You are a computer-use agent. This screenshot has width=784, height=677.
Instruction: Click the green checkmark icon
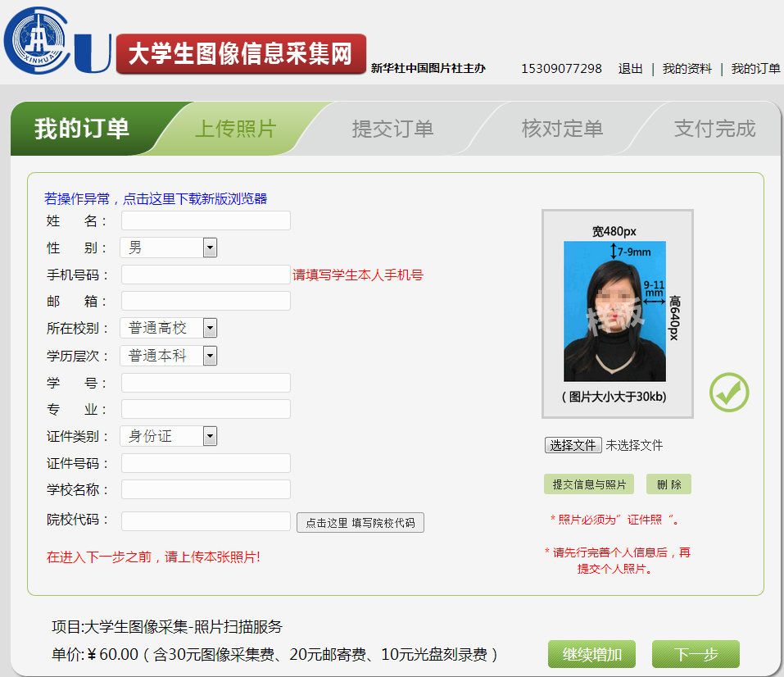tap(728, 393)
